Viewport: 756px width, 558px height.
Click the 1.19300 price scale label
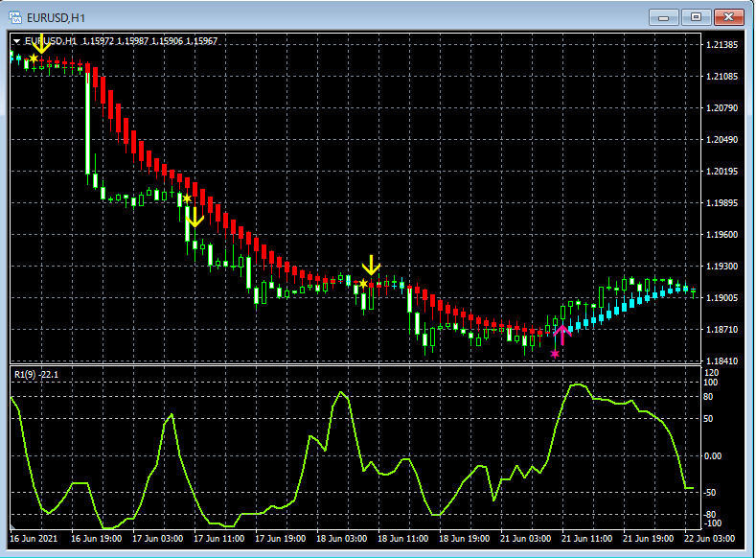722,267
